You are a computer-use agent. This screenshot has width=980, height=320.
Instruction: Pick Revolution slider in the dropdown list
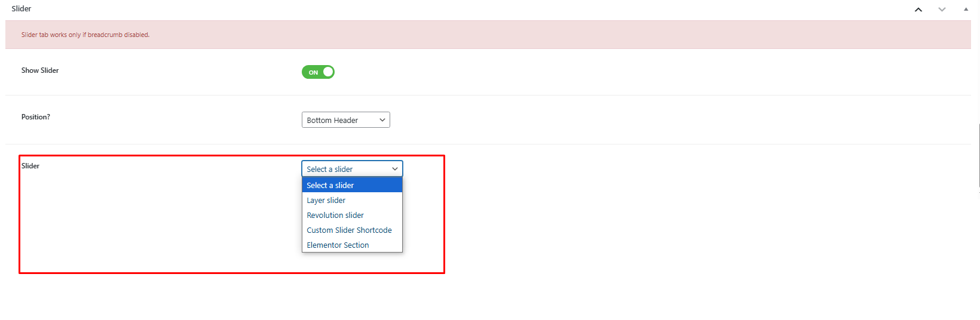tap(335, 216)
